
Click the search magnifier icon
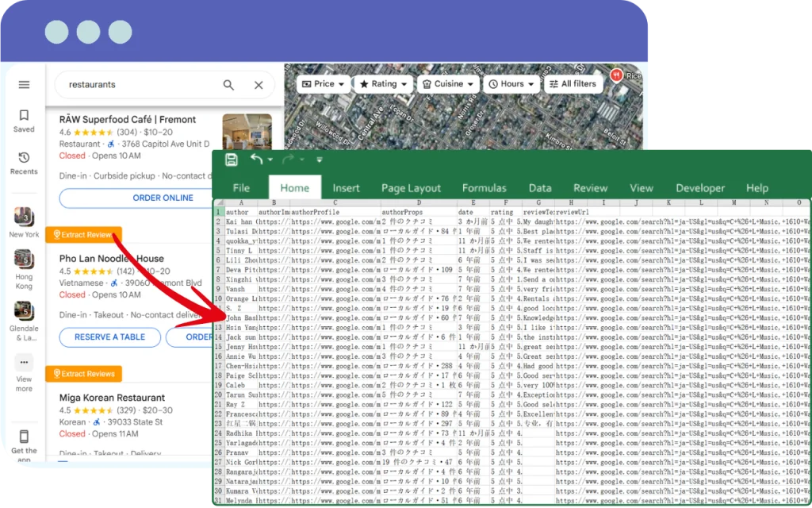(x=228, y=84)
